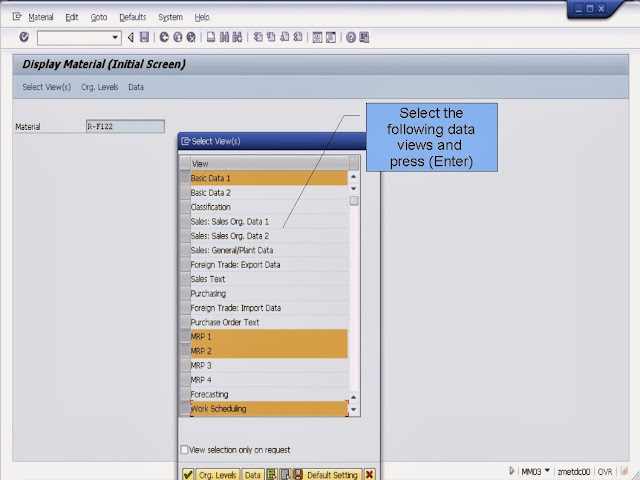Open the Defaults menu

click(132, 17)
